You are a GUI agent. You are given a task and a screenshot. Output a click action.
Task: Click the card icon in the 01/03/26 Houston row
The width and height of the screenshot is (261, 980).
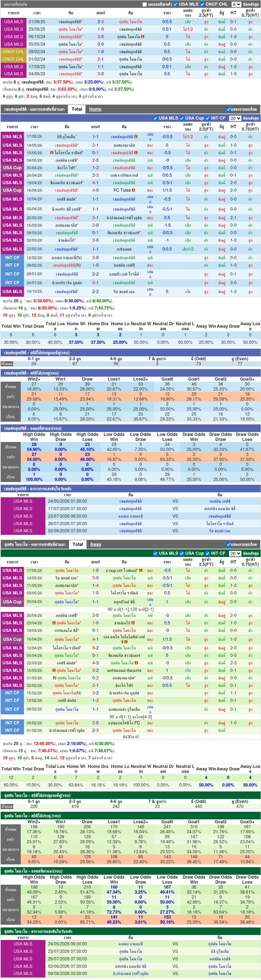(54, 678)
